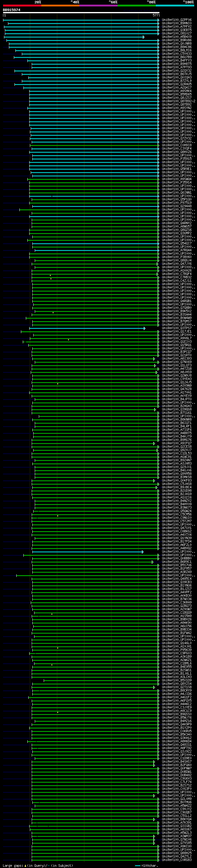Open UniRef100_P35915 entry
This screenshot has width=197, height=868.
click(177, 159)
